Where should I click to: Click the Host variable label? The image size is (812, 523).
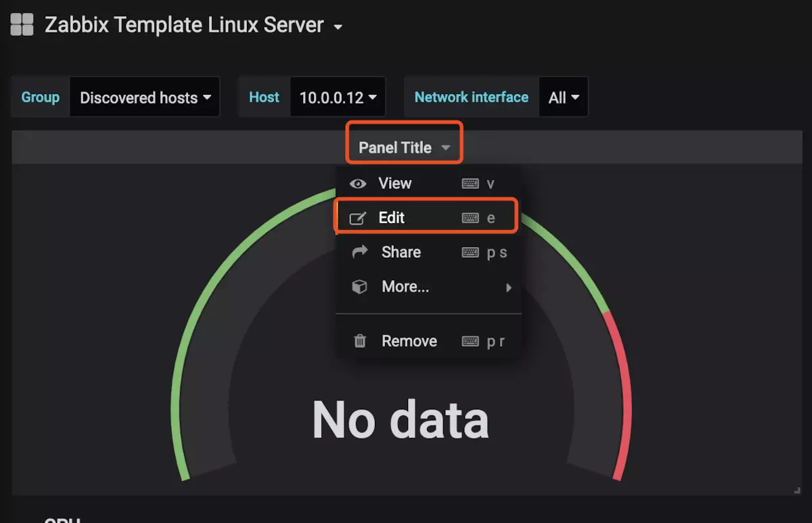coord(264,97)
